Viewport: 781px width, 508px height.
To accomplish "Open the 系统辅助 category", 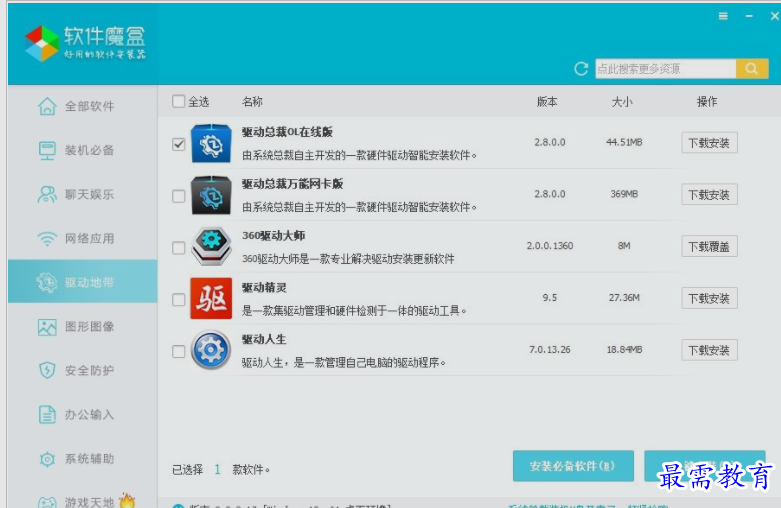I will 83,459.
